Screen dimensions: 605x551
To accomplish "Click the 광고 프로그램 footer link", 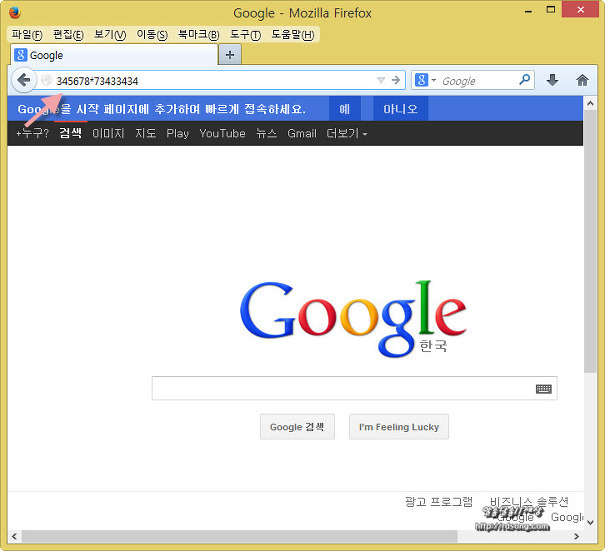I will click(x=439, y=502).
